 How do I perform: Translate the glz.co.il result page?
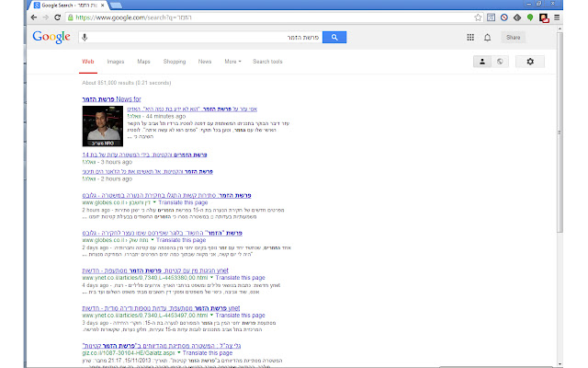(208, 353)
